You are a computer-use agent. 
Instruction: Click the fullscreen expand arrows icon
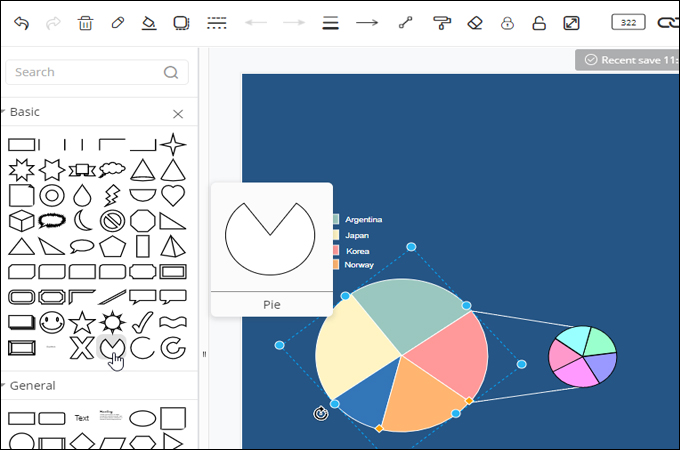pos(571,23)
